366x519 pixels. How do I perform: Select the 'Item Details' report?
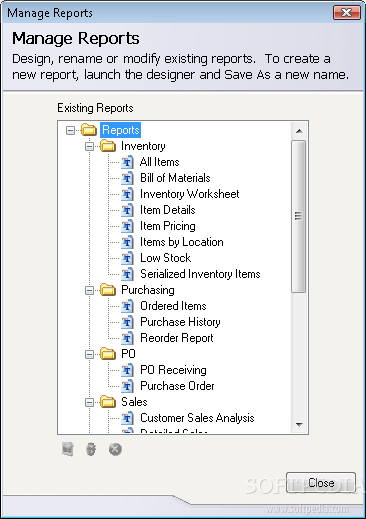click(168, 210)
